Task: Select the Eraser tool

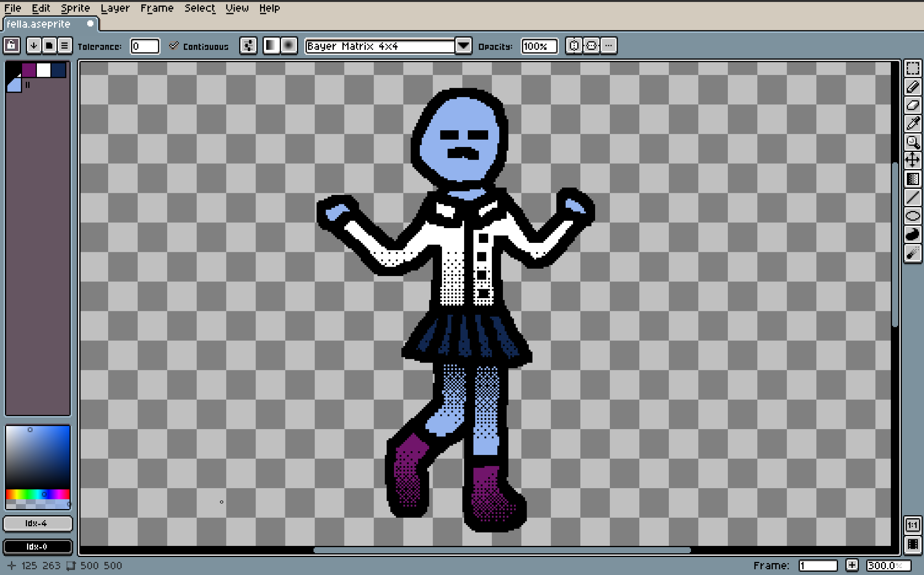Action: (x=913, y=106)
